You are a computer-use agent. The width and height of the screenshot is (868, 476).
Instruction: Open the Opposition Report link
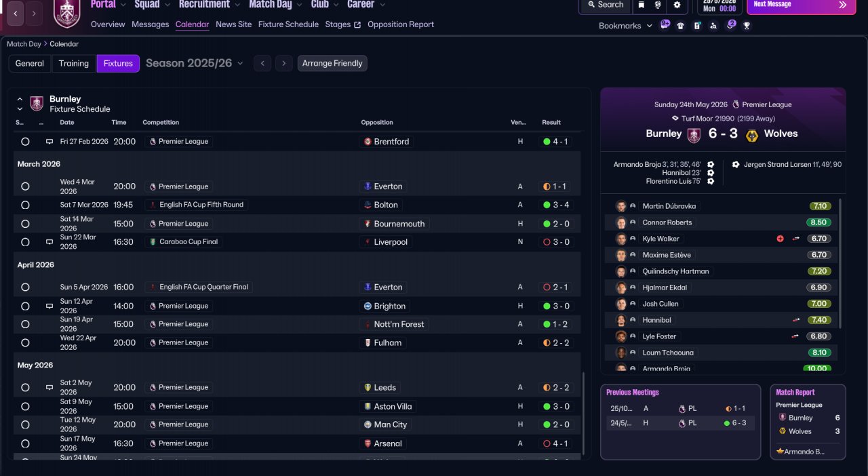pos(401,24)
